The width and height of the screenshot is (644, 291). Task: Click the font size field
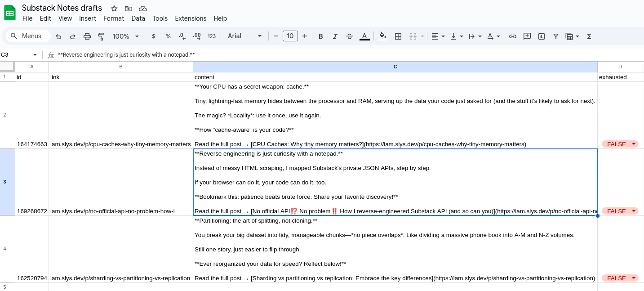coord(290,36)
